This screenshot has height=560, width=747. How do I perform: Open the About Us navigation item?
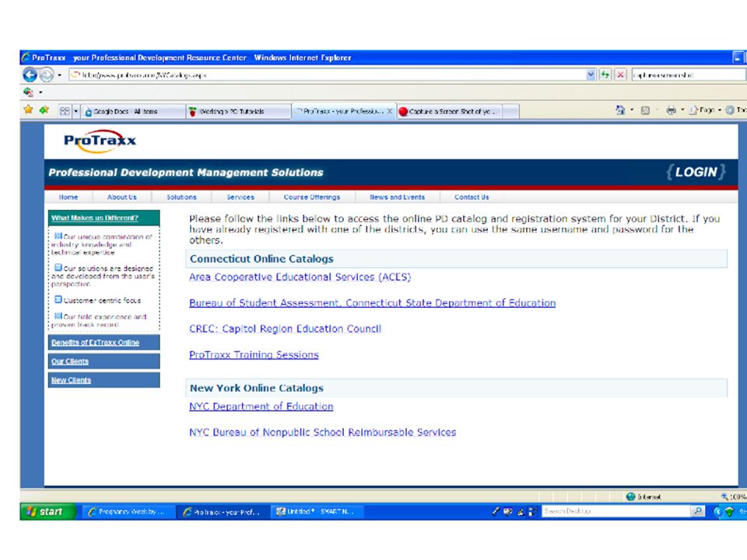[122, 197]
